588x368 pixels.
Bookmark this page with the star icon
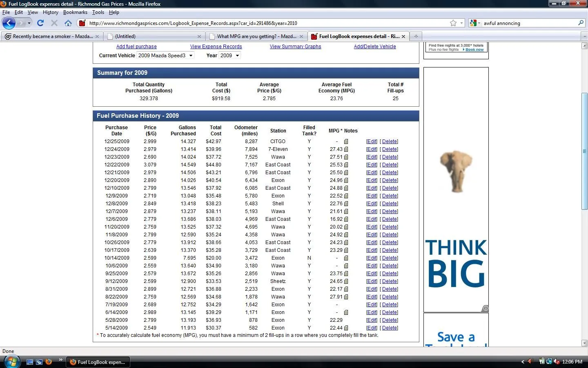(x=453, y=23)
